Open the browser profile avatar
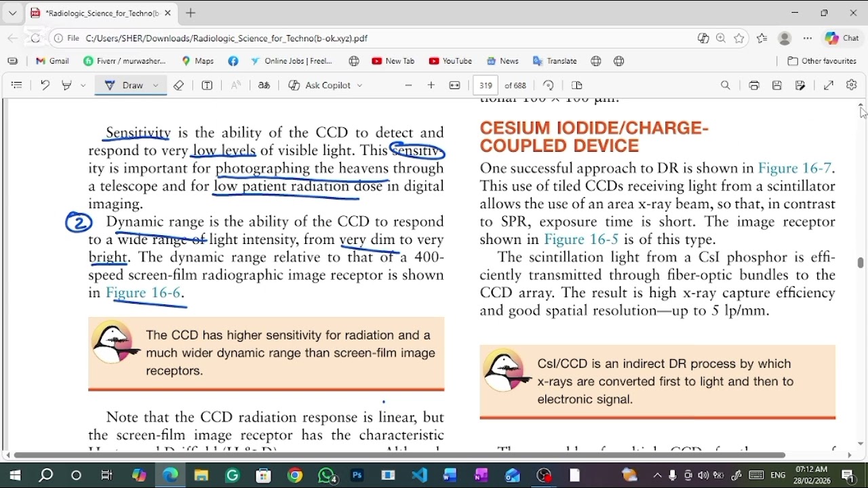 click(x=785, y=39)
